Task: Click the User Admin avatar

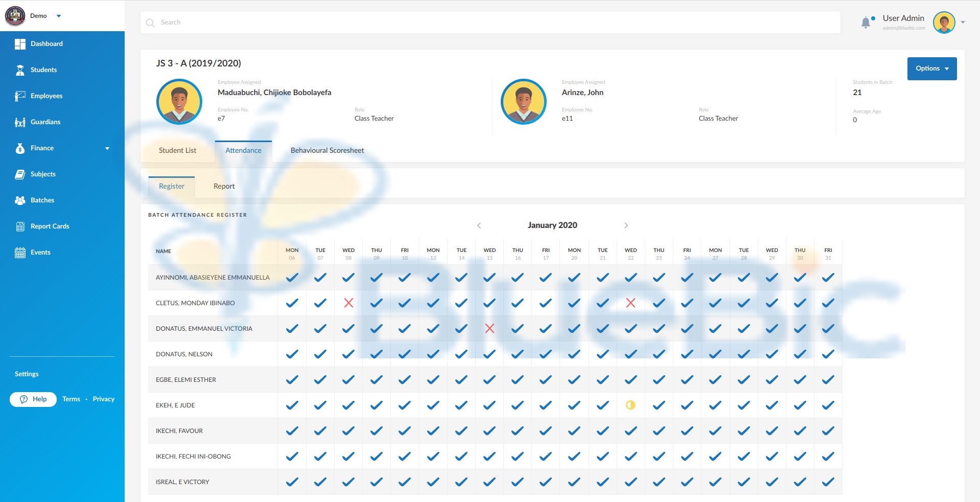Action: [944, 22]
